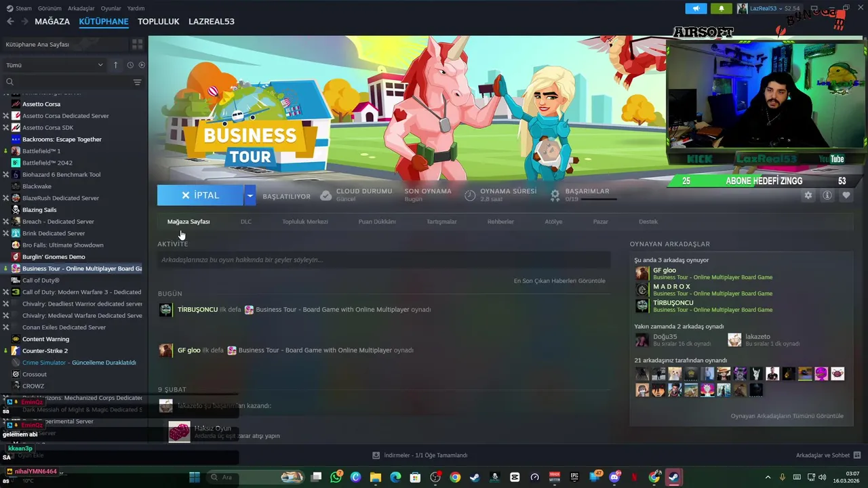Open advanced filter options icon beside search
Image resolution: width=868 pixels, height=488 pixels.
[x=137, y=82]
